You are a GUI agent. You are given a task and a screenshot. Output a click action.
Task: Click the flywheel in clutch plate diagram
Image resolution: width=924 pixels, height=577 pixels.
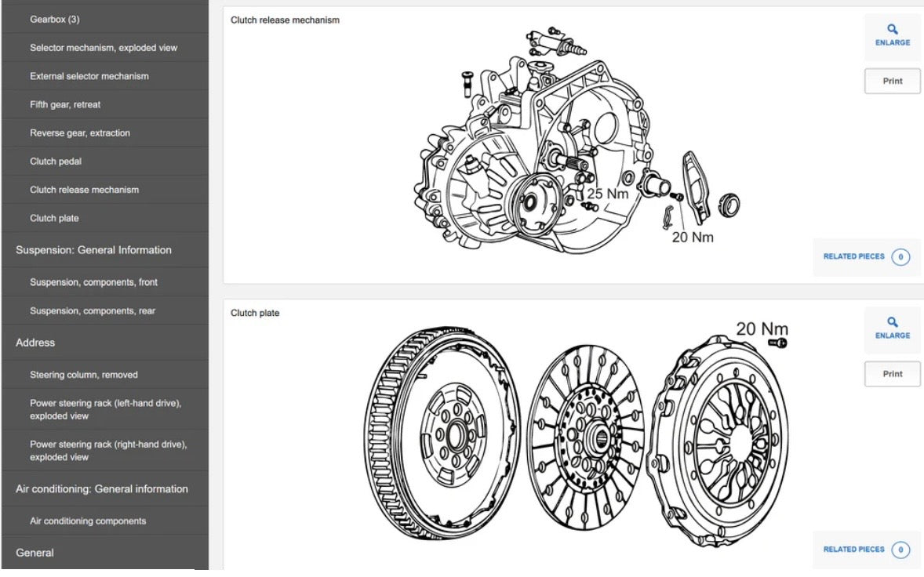pos(442,433)
